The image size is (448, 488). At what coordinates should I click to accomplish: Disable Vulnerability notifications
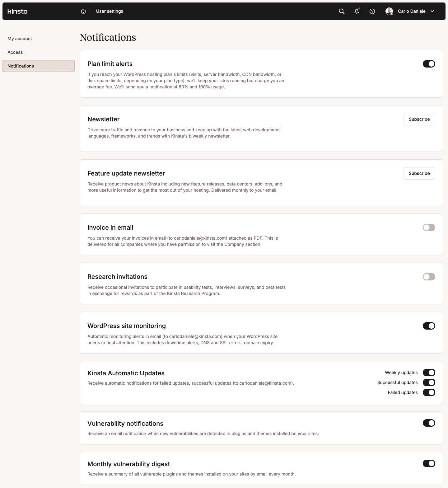[429, 423]
